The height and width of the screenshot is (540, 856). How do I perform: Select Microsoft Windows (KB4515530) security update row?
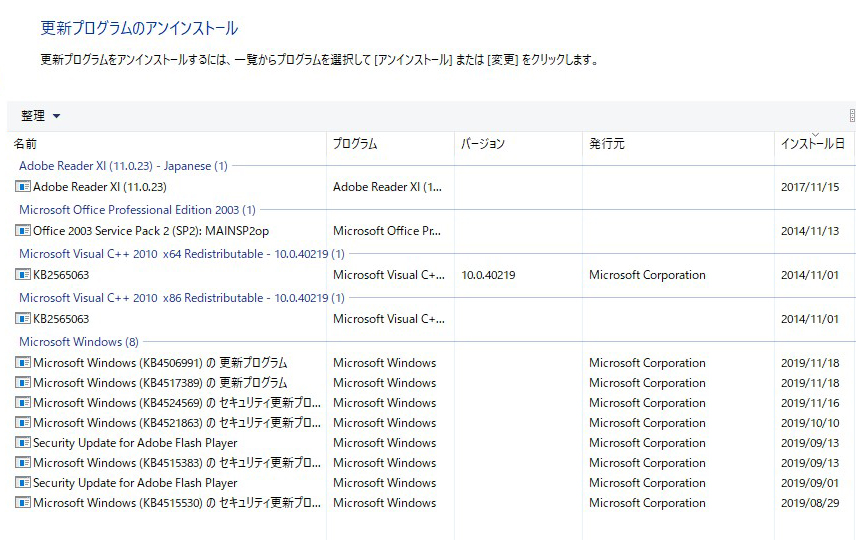(x=431, y=503)
